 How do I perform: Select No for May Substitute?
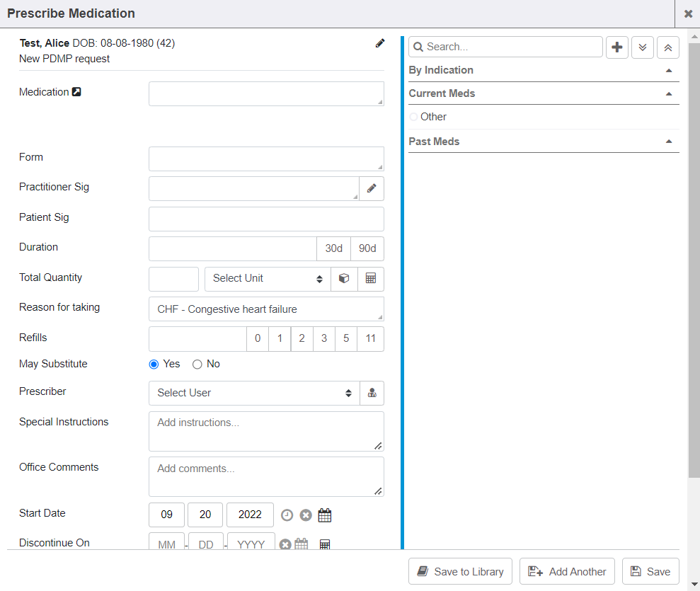(x=197, y=365)
